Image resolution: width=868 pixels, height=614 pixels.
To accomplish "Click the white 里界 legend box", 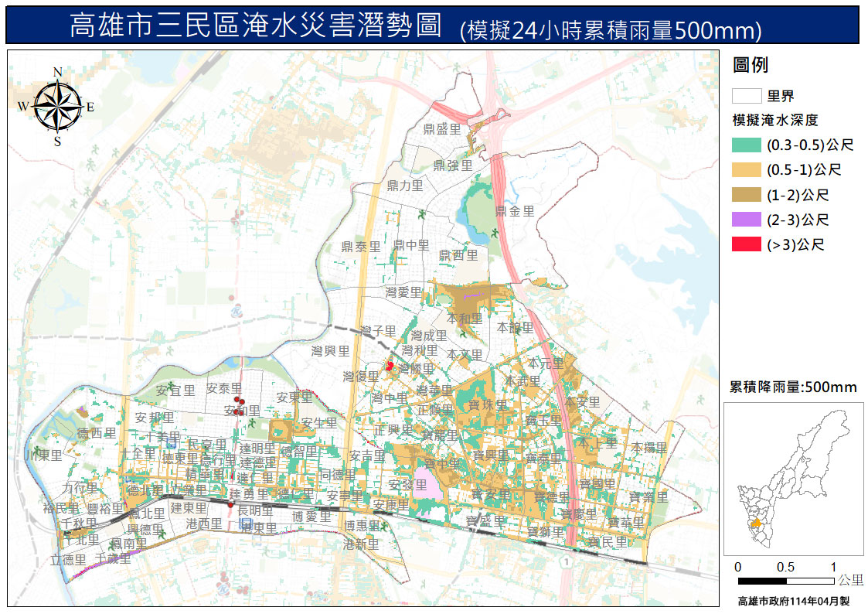I will point(747,96).
